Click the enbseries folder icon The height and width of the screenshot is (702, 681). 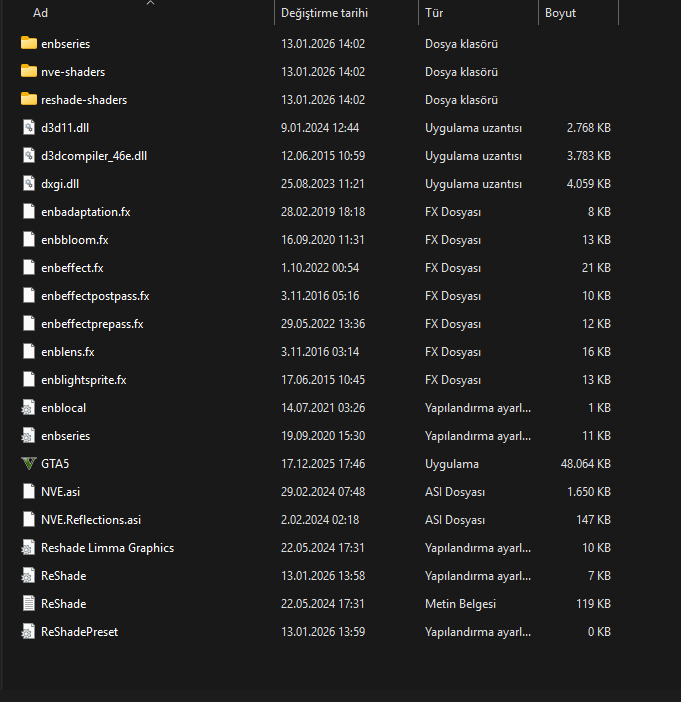29,43
